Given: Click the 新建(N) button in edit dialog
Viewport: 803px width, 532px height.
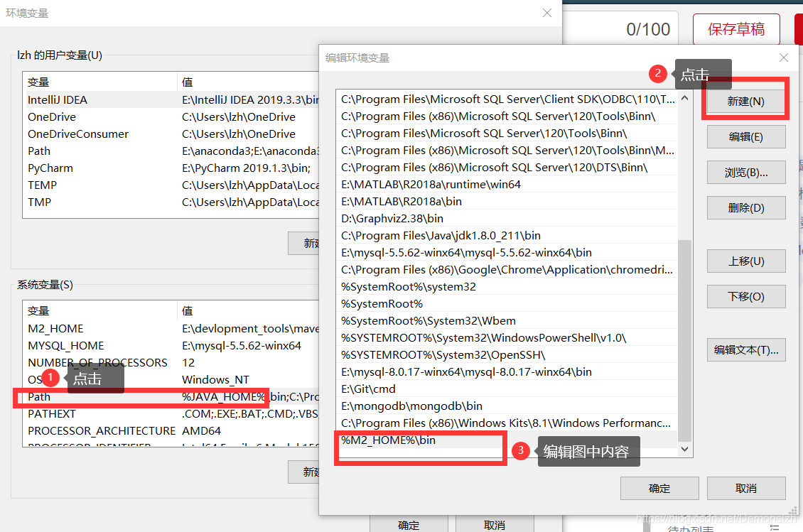Looking at the screenshot, I should (745, 102).
